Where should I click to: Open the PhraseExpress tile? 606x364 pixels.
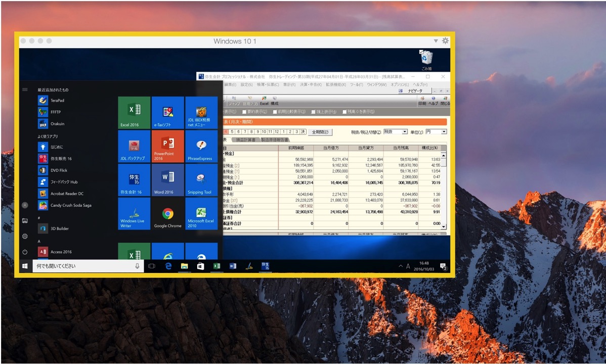[x=201, y=146]
